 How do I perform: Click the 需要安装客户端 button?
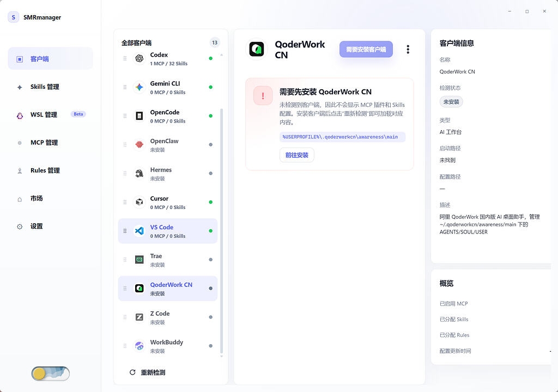click(x=366, y=50)
